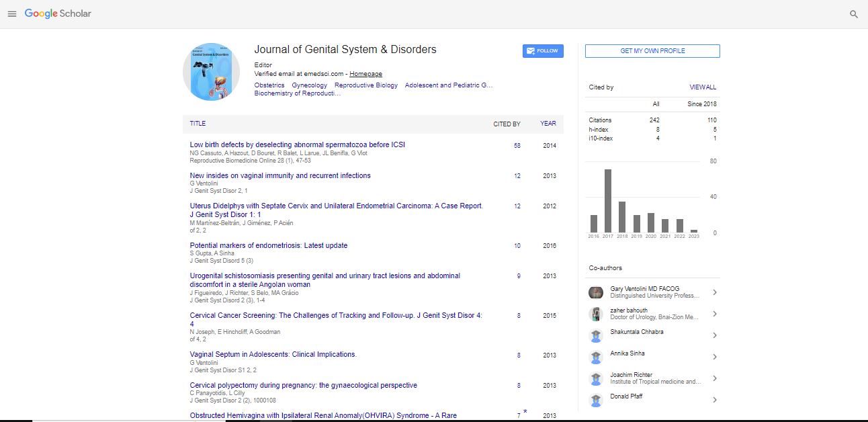Sort articles by Title column header
The image size is (868, 422).
coord(198,124)
